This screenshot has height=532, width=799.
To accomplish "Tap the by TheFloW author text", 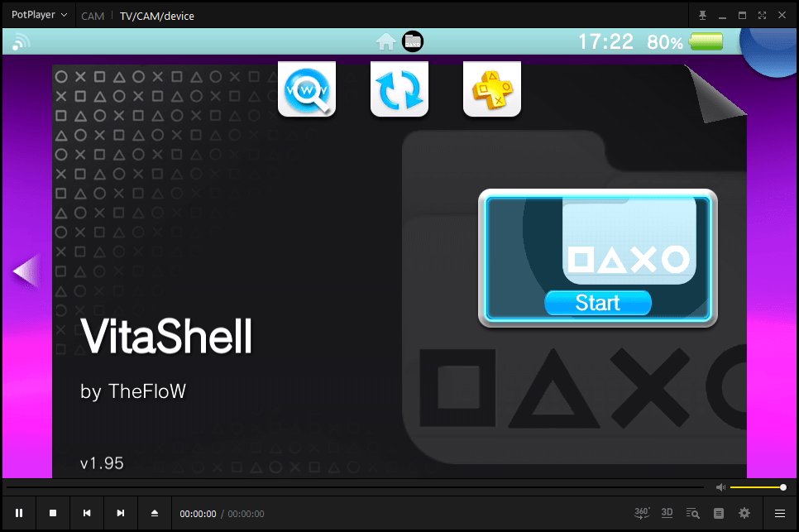I will point(133,391).
